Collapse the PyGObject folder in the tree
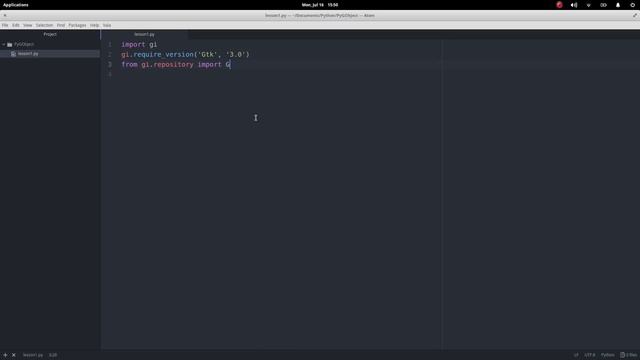Screen dimensions: 640x360 4,44
